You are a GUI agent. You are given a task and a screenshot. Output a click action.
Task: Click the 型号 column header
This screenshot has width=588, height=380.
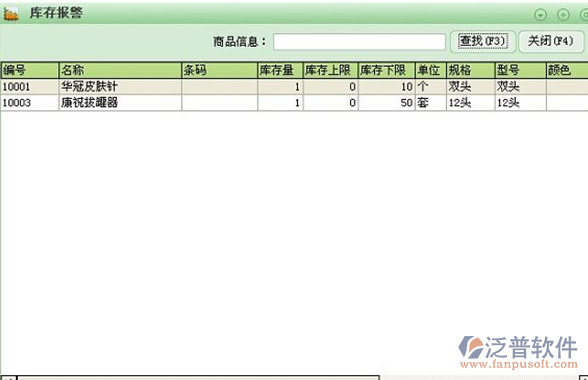tap(521, 70)
